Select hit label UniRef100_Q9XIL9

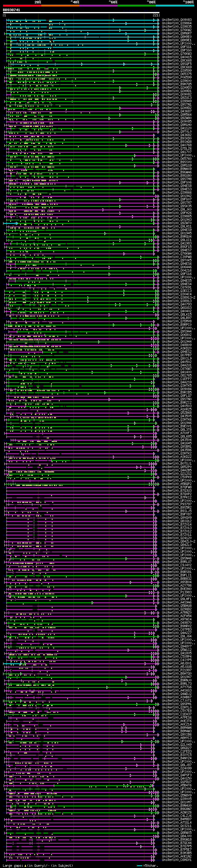177,358
